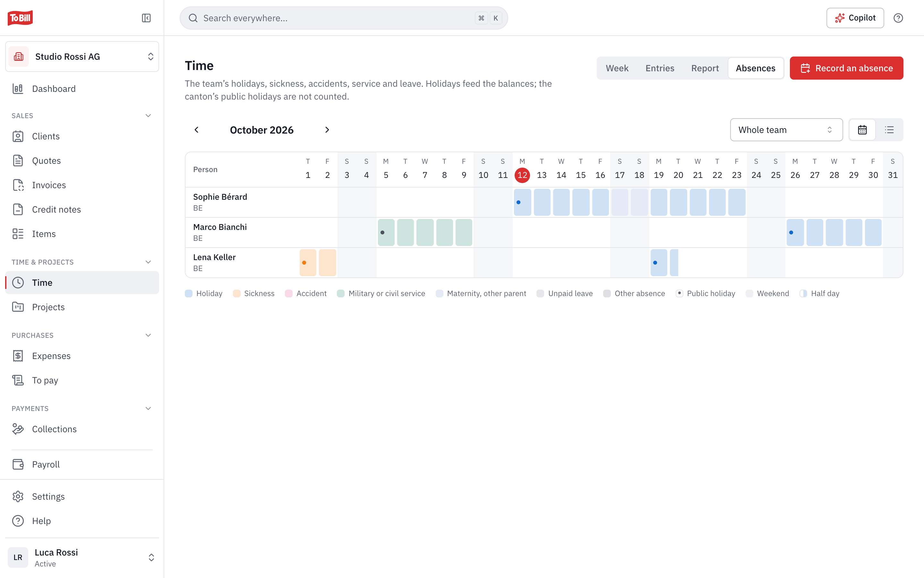
Task: Go to next month
Action: pos(327,130)
